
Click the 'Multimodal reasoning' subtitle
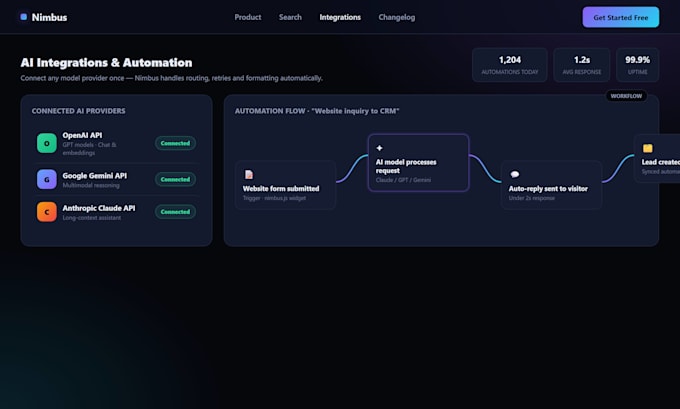click(91, 185)
